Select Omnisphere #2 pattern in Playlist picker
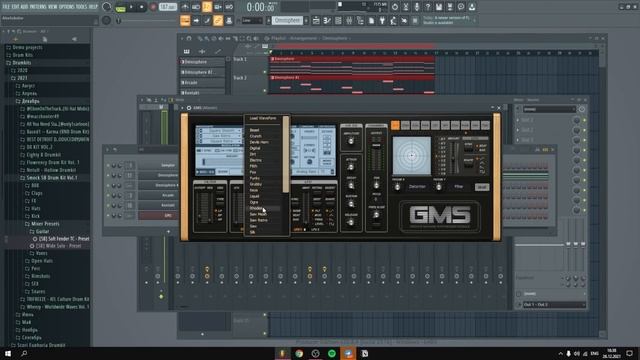The image size is (640, 360). (x=202, y=72)
